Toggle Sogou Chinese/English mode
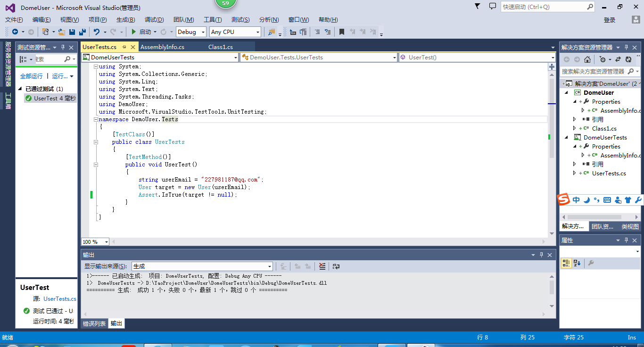The image size is (644, 347). coord(576,200)
